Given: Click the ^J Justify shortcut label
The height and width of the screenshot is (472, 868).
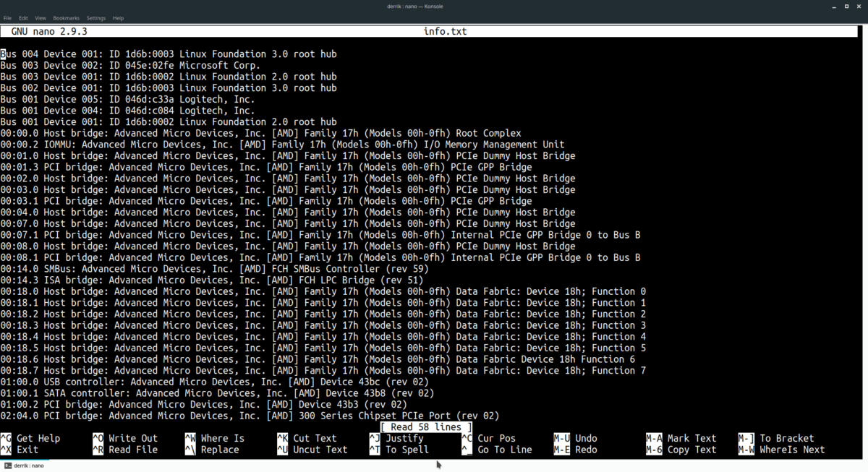Looking at the screenshot, I should pyautogui.click(x=396, y=438).
